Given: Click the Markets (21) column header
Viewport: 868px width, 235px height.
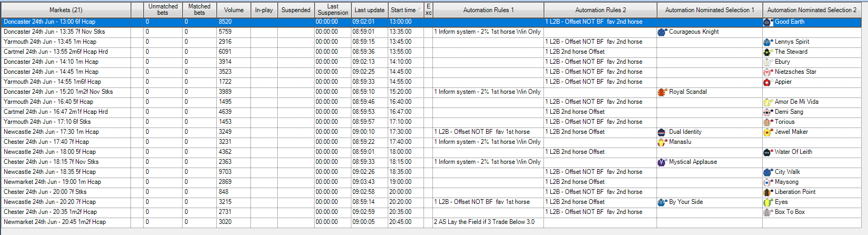Looking at the screenshot, I should pos(66,10).
